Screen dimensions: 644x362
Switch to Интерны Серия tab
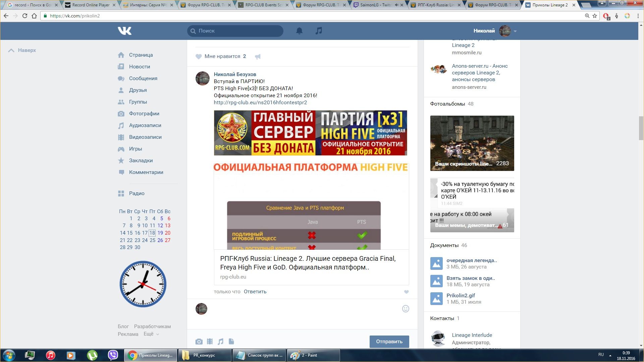click(x=148, y=5)
